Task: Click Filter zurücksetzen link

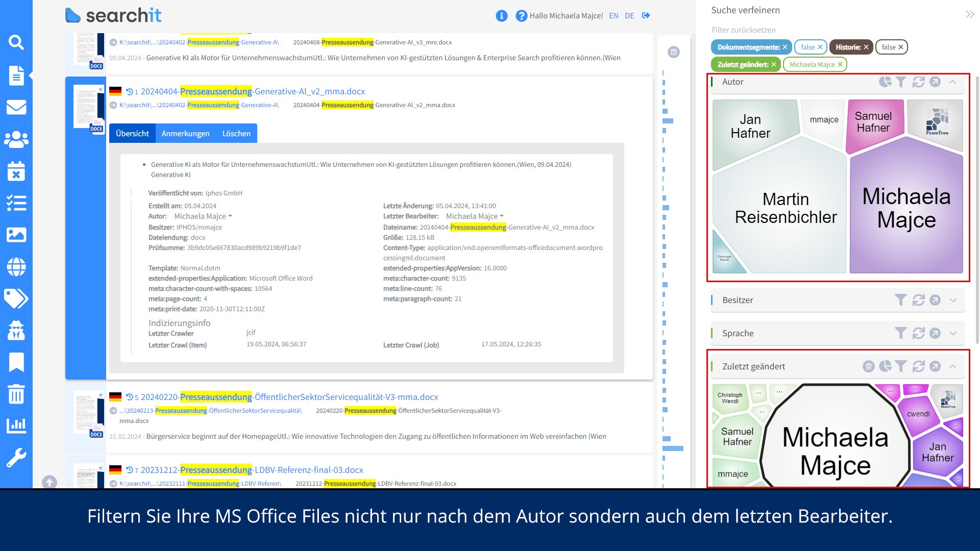Action: pyautogui.click(x=743, y=30)
